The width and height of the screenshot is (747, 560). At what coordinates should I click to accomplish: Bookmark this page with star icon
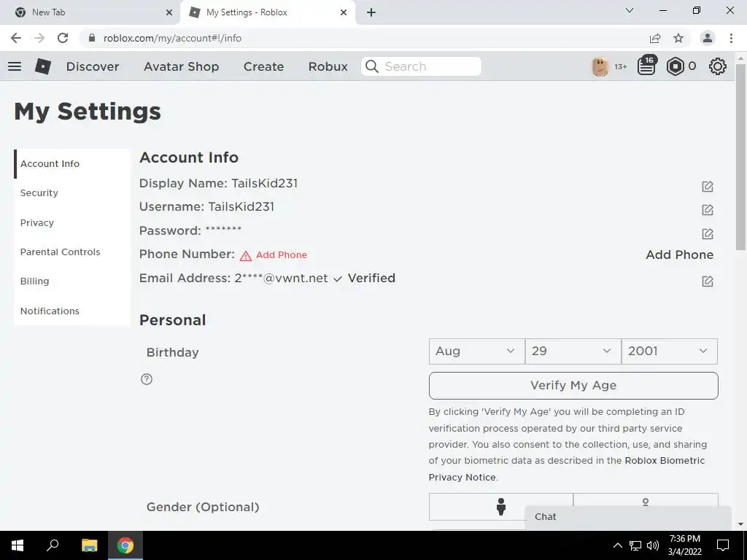(678, 38)
